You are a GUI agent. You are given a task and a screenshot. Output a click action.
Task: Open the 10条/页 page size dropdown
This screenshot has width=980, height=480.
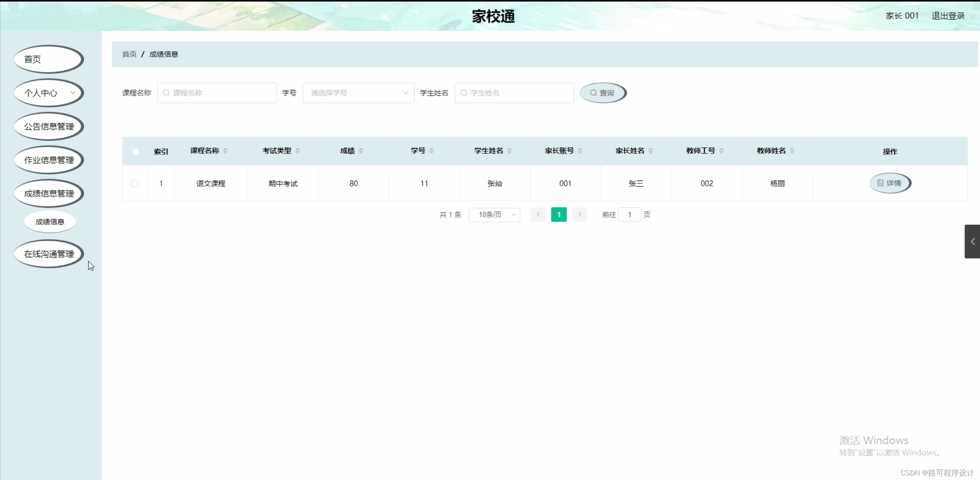coord(494,214)
